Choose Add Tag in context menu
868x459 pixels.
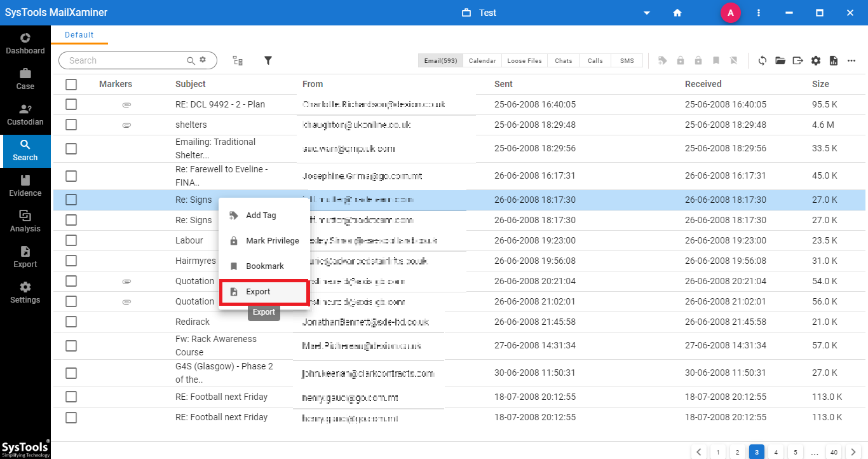pos(264,216)
